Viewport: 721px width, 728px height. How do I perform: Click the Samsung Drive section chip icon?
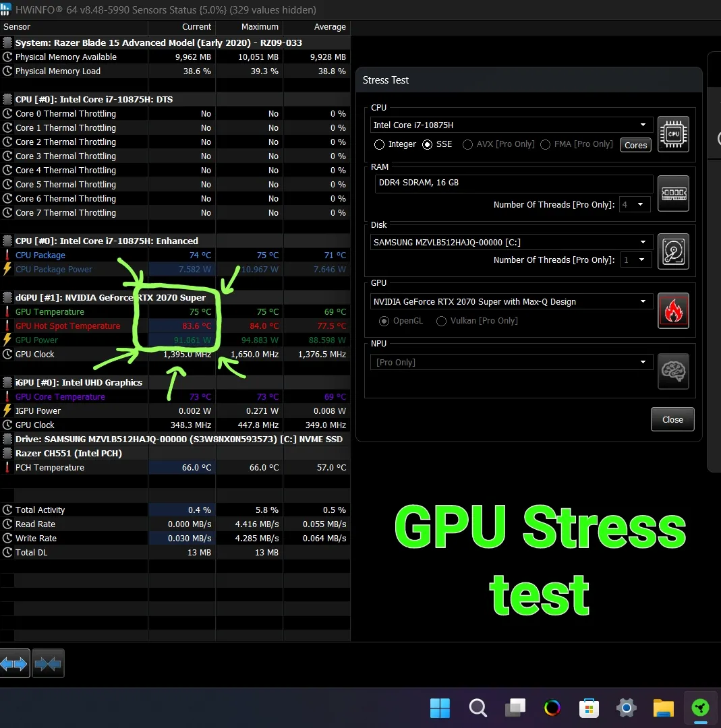7,439
